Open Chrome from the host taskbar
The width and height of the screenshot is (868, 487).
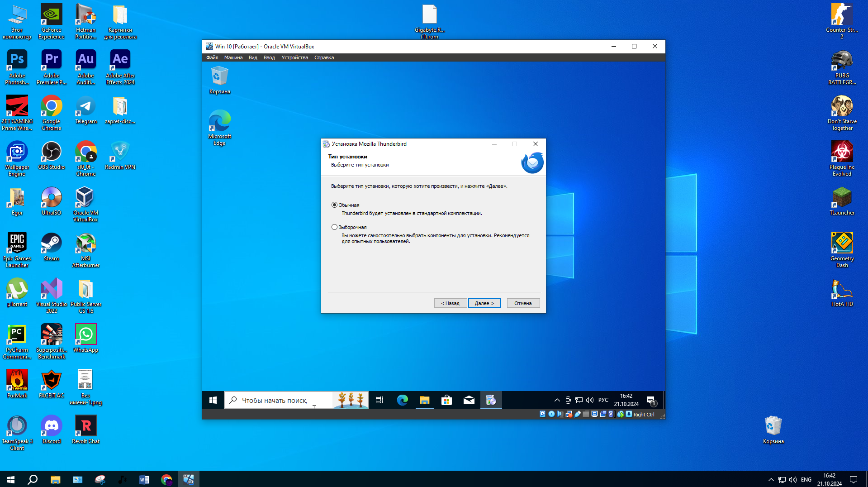point(166,479)
